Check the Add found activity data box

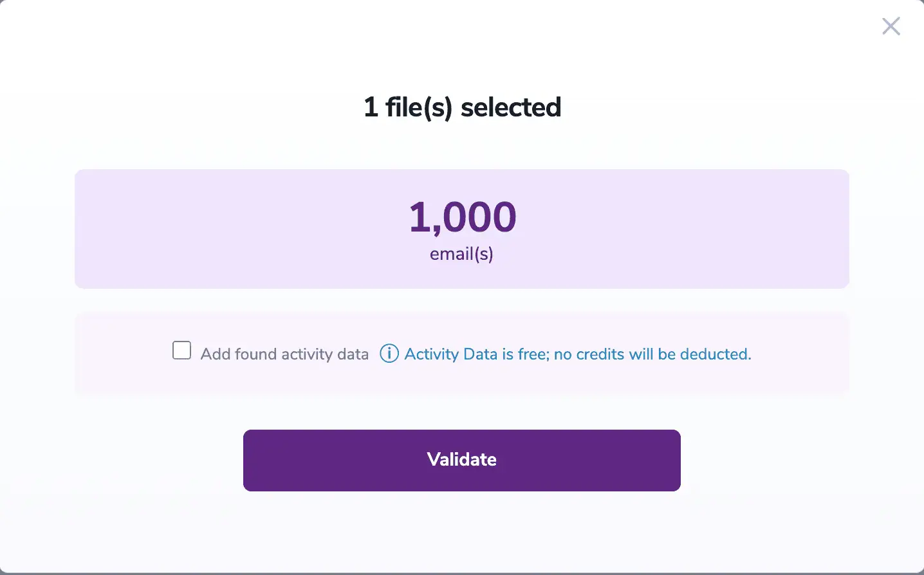[181, 351]
